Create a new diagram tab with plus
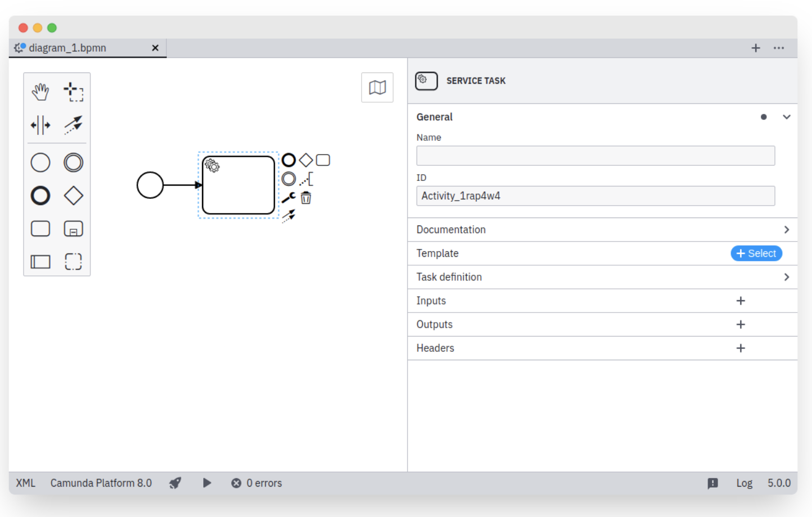The width and height of the screenshot is (812, 517). pyautogui.click(x=756, y=48)
